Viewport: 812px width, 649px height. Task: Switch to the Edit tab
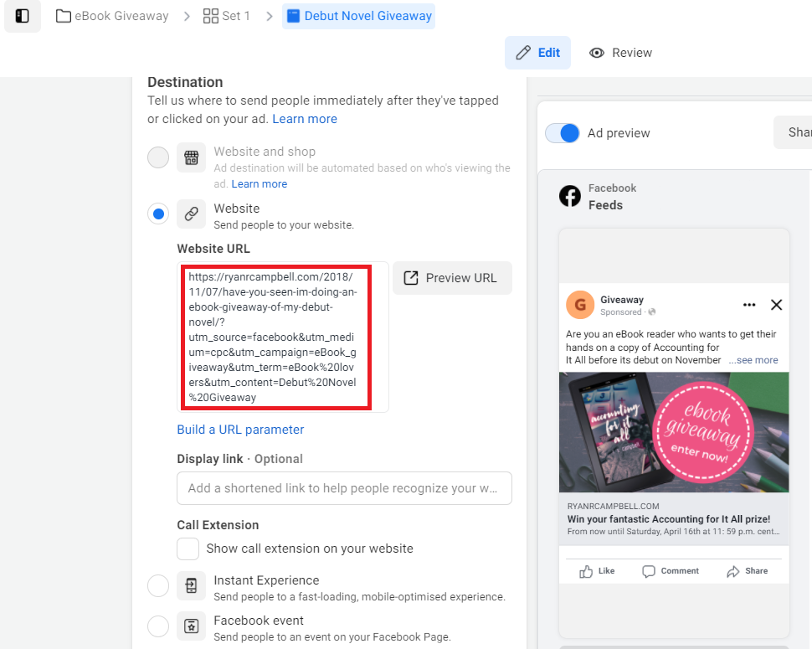pyautogui.click(x=537, y=53)
